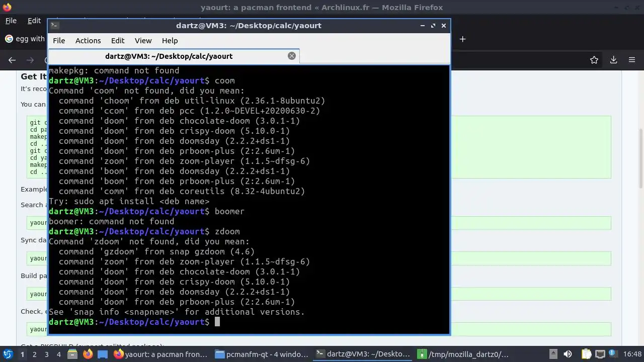Click the terminal icon in the title bar

point(55,25)
